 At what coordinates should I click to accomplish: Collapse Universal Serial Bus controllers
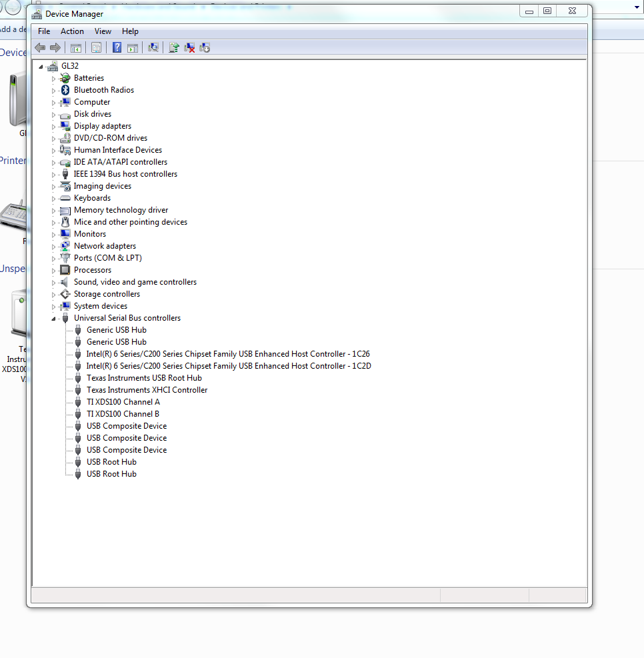click(53, 319)
